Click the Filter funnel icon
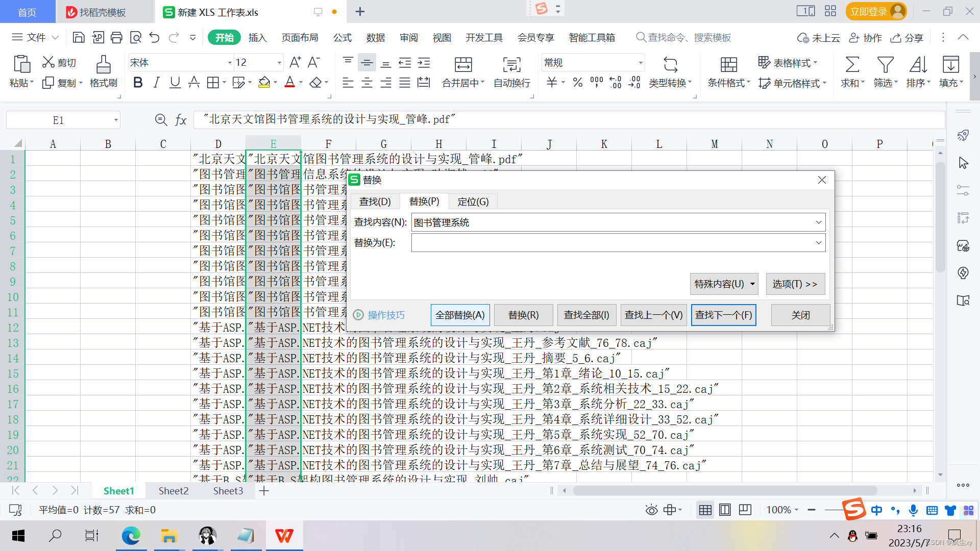980x551 pixels. (885, 65)
